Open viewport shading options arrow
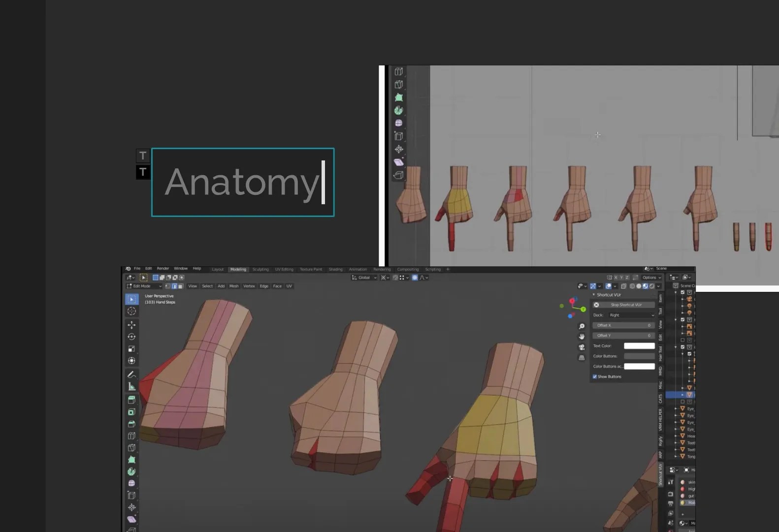The image size is (779, 532). click(658, 286)
